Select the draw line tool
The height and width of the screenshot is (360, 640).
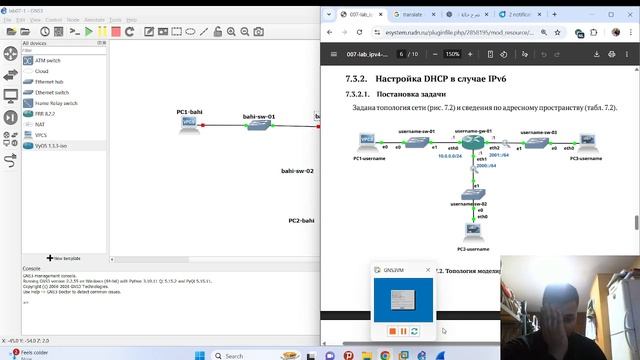pos(204,31)
